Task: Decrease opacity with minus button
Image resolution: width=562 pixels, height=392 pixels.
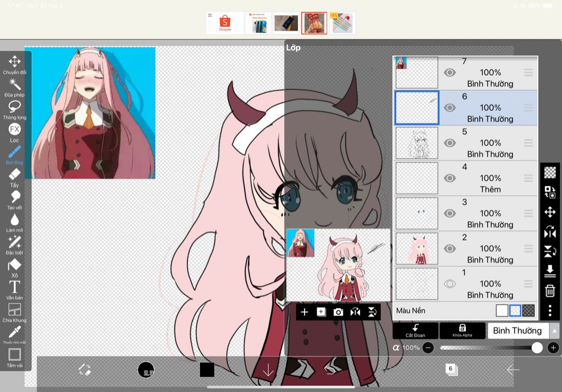Action: click(428, 348)
